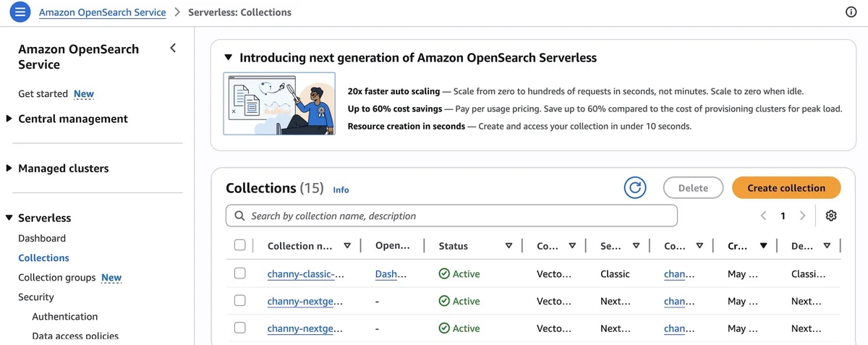Sort by De… description column arrow
The image size is (868, 345).
click(x=827, y=246)
